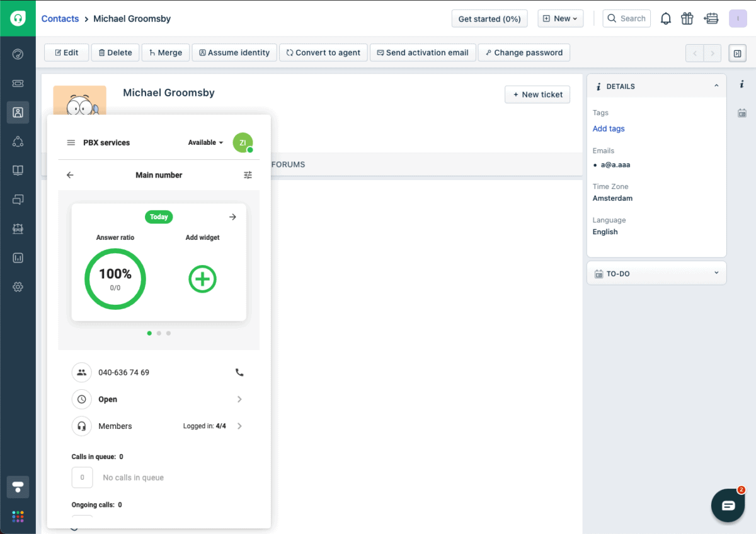Select the third carousel dot
The image size is (756, 534).
pos(168,333)
